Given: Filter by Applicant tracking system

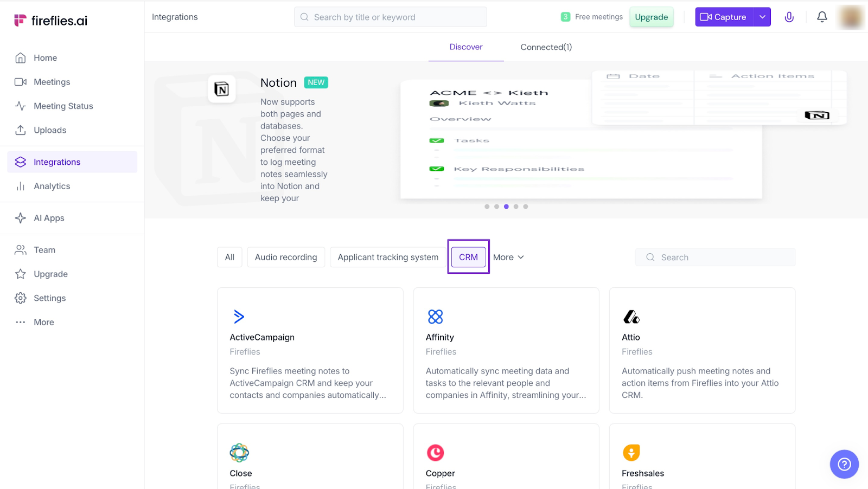Looking at the screenshot, I should [x=388, y=257].
